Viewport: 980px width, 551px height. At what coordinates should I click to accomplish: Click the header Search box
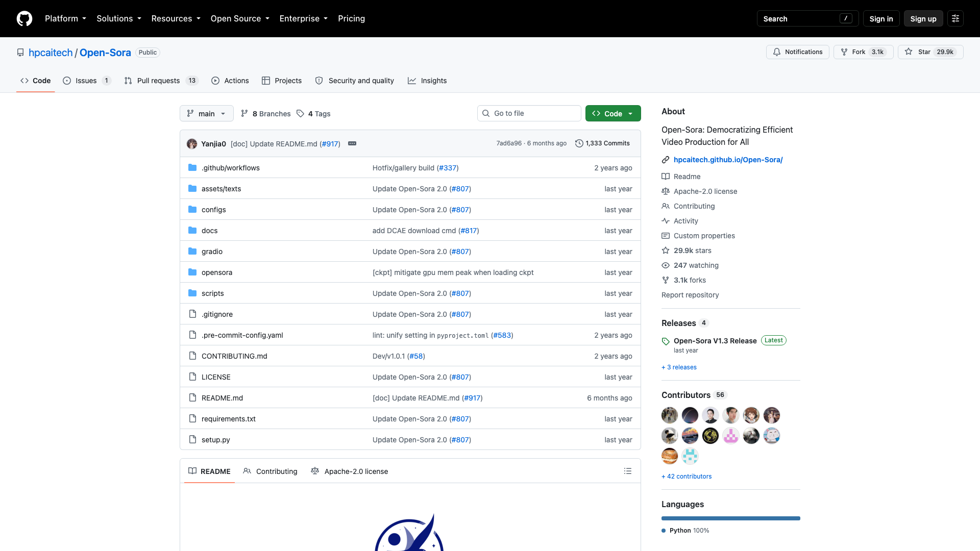pos(807,18)
